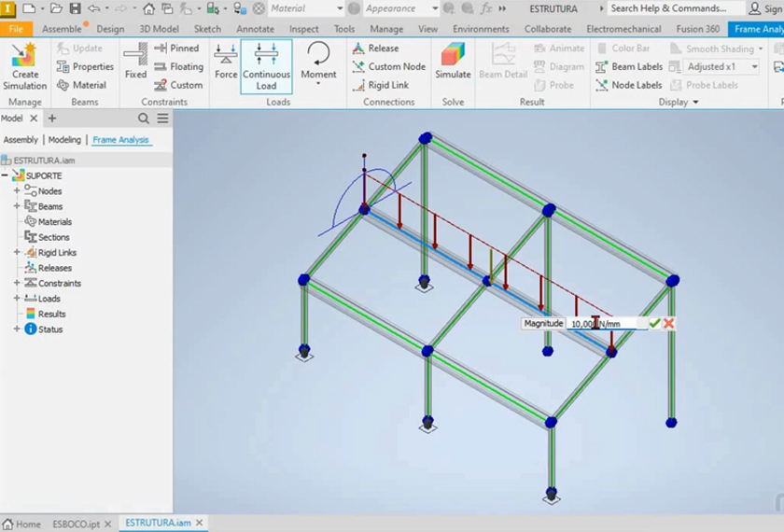The image size is (784, 532).
Task: Open the Adjusted x1 dropdown
Action: [x=754, y=67]
